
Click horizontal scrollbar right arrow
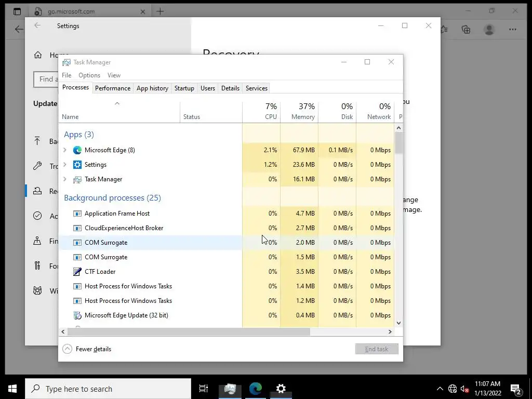click(x=390, y=331)
